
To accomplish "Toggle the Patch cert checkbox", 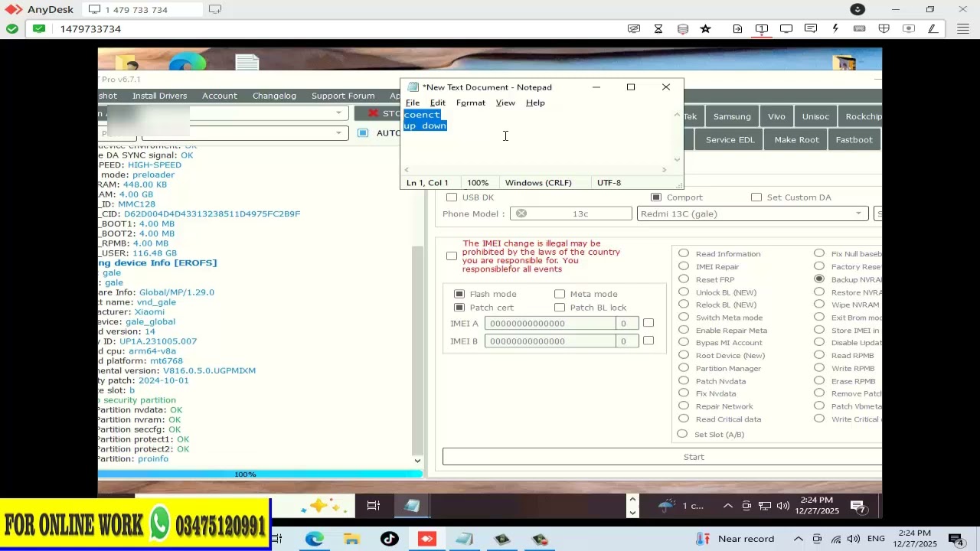I will pos(459,308).
